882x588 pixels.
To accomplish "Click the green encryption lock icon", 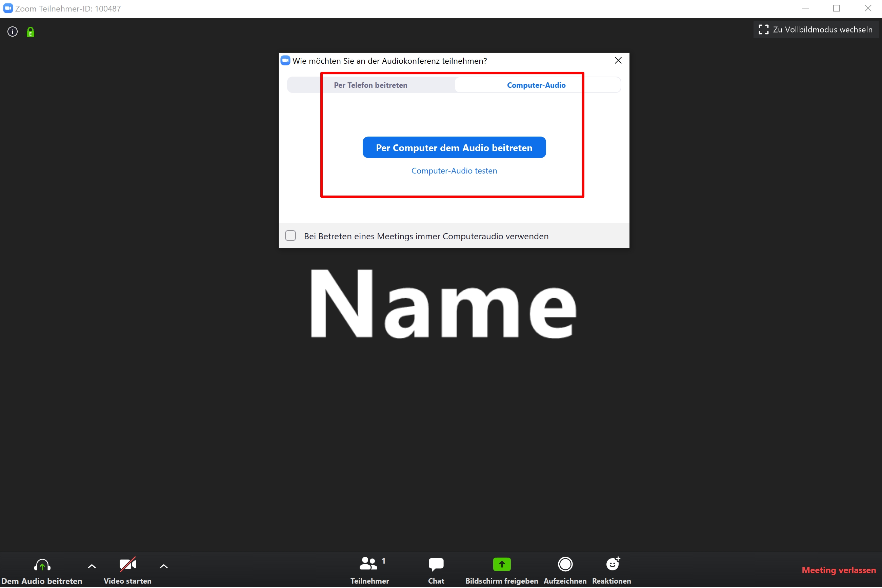I will 31,32.
